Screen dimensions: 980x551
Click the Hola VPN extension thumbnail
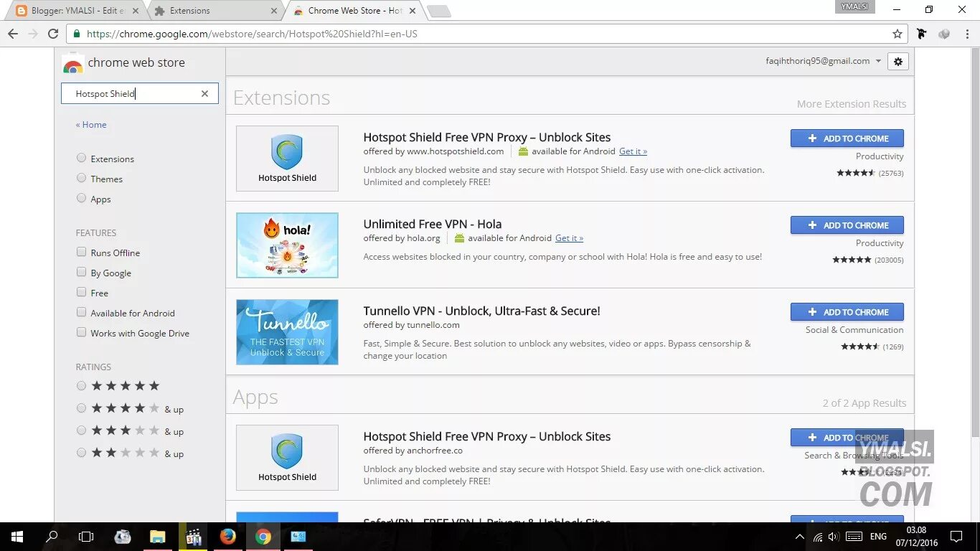click(x=286, y=245)
